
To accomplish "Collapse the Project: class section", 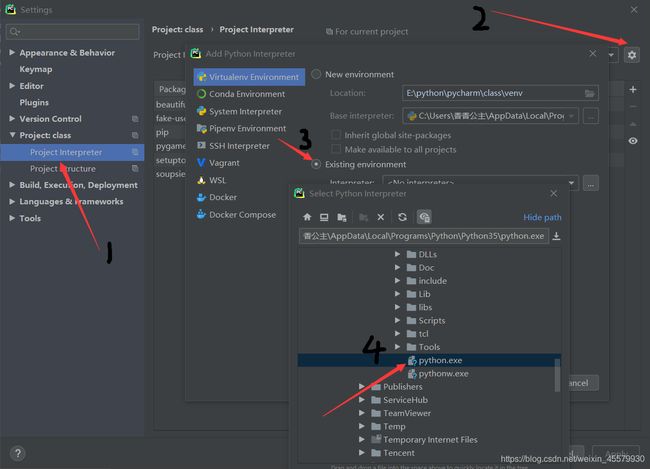I will click(x=12, y=135).
